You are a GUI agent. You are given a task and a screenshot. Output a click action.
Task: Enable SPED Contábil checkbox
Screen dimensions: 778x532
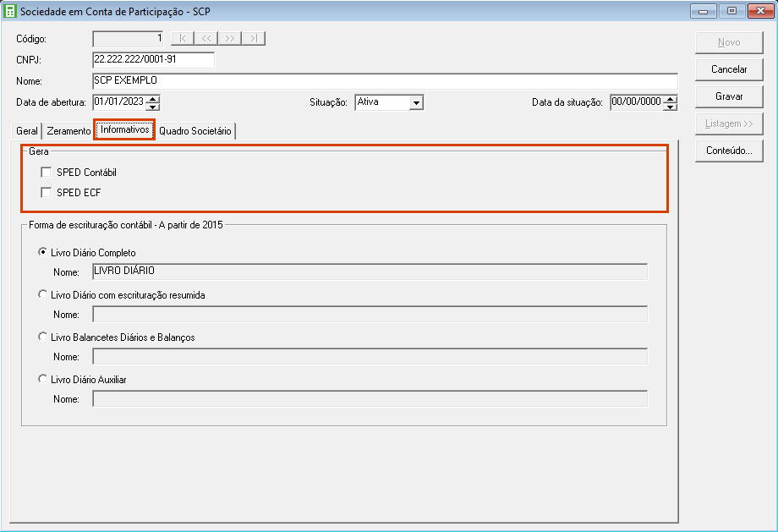click(47, 173)
